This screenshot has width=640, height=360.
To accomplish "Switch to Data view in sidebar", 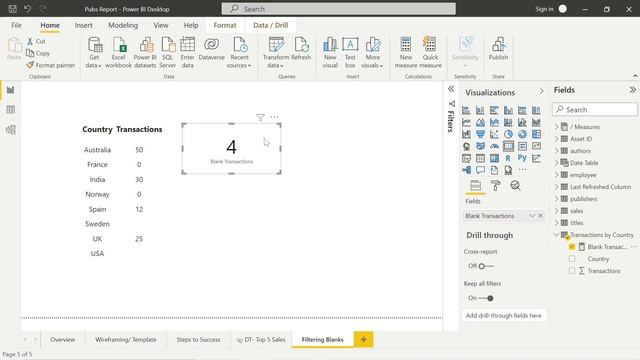I will pos(11,109).
